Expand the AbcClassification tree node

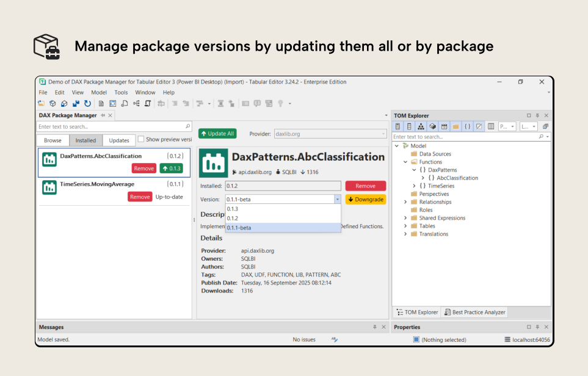[x=423, y=178]
